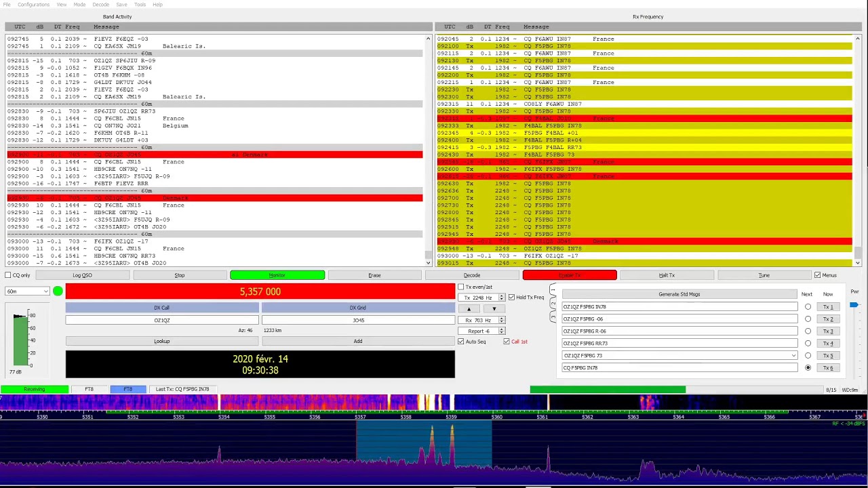Click the Halt Tx button

(667, 275)
